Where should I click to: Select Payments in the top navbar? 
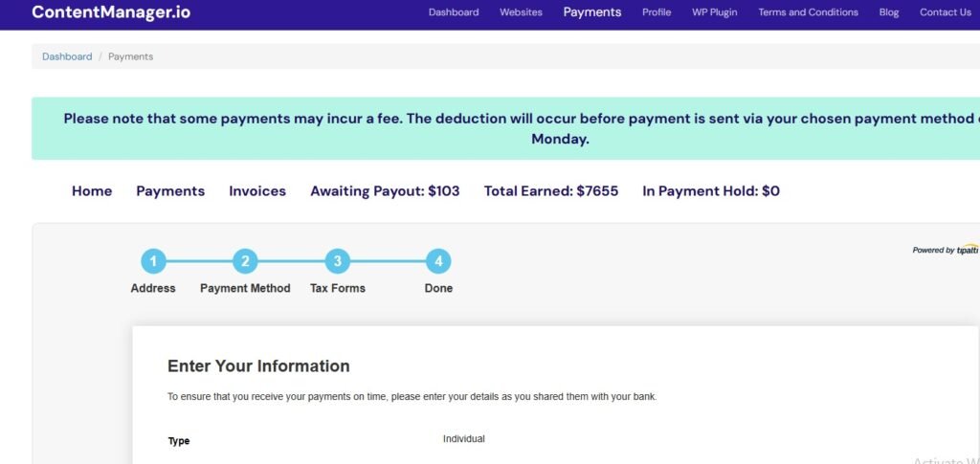click(x=592, y=12)
